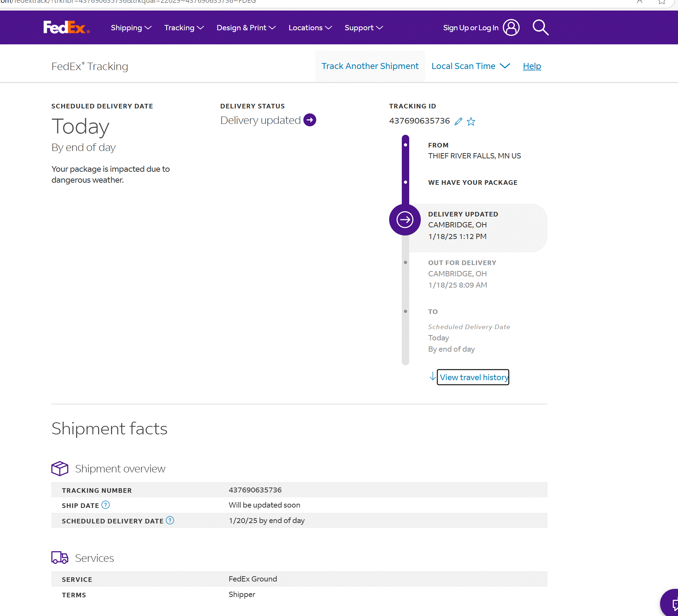The image size is (678, 616).
Task: Expand the Design & Print menu
Action: (246, 28)
